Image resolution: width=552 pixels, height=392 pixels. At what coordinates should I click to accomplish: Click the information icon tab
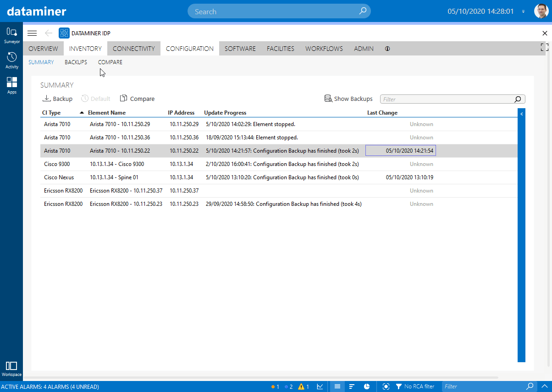click(387, 49)
